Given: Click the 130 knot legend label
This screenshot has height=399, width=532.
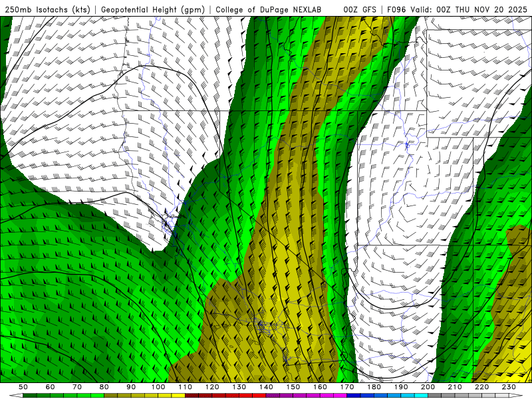Looking at the screenshot, I should [239, 387].
